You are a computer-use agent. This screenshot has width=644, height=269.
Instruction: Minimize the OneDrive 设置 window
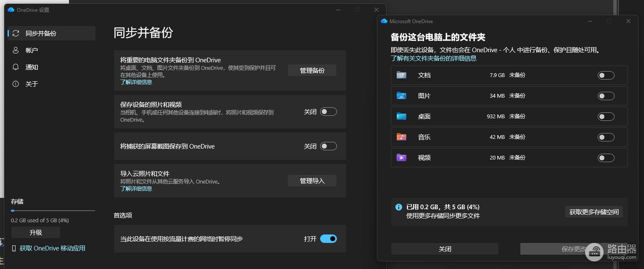coord(338,10)
